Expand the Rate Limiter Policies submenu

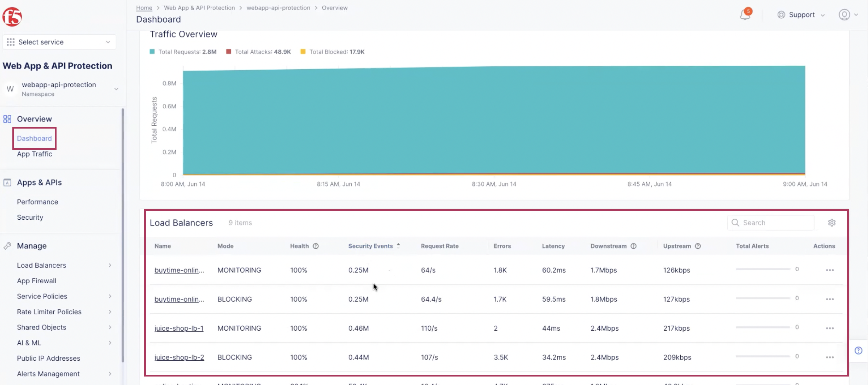click(110, 312)
